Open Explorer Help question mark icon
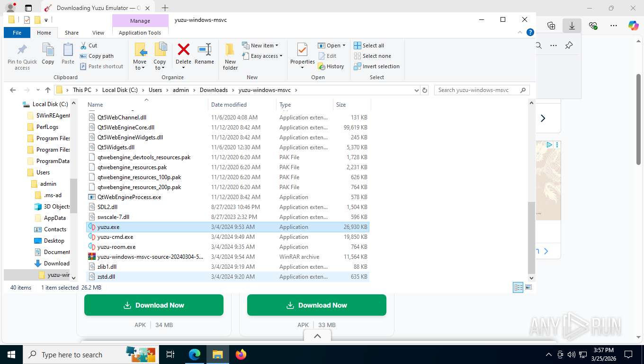The height and width of the screenshot is (364, 644). [530, 32]
